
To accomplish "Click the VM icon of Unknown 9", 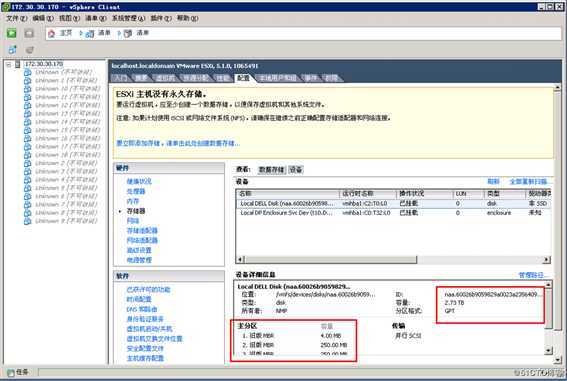I will click(27, 221).
